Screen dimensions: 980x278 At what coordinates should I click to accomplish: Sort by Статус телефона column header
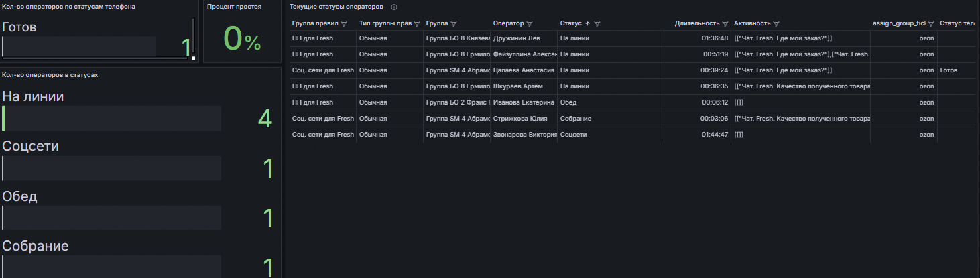959,23
